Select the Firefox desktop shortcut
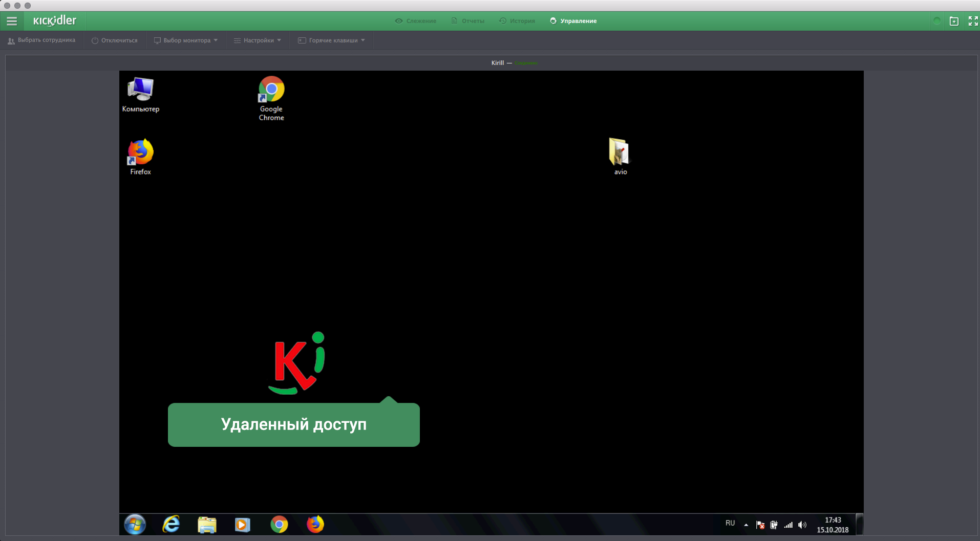This screenshot has width=980, height=541. coord(140,157)
